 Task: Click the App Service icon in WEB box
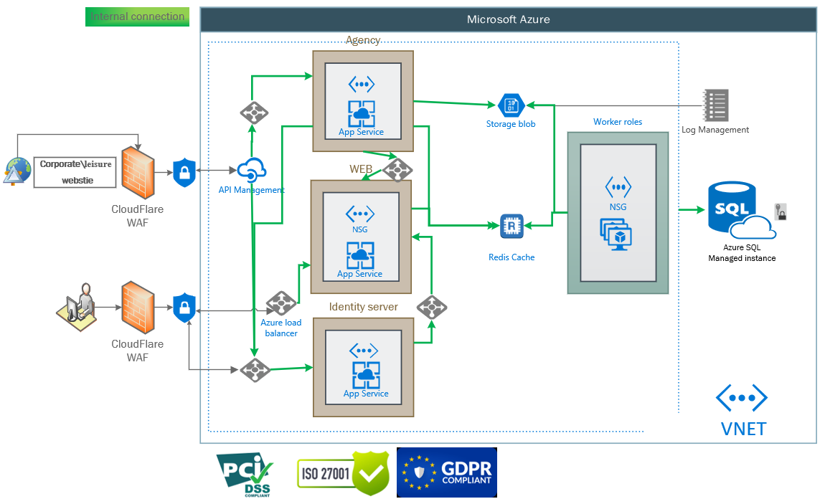tap(360, 255)
